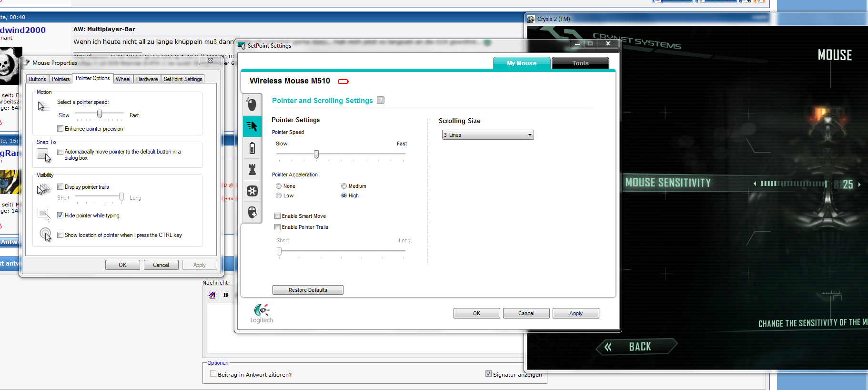Toggle automatically move pointer to default button
868x390 pixels.
60,152
